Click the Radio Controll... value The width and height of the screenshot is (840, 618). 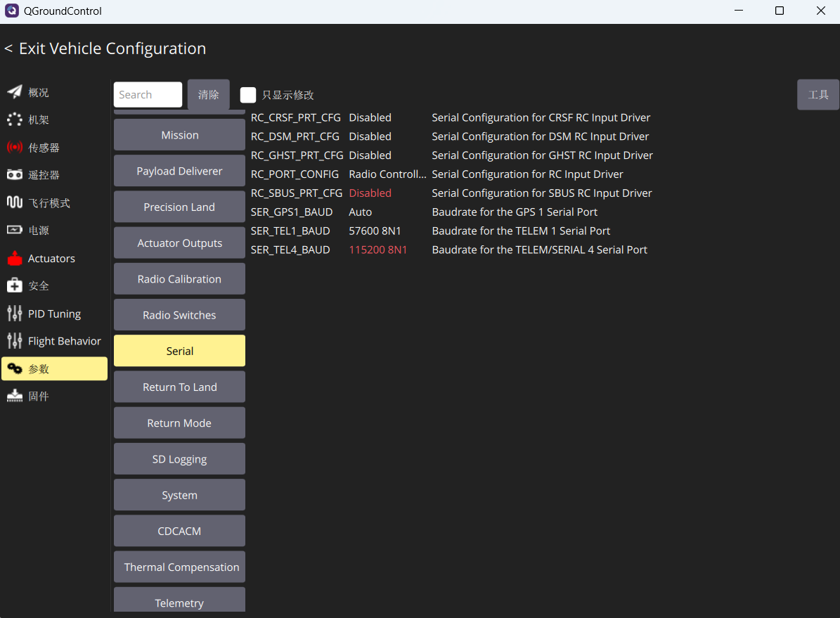click(387, 174)
